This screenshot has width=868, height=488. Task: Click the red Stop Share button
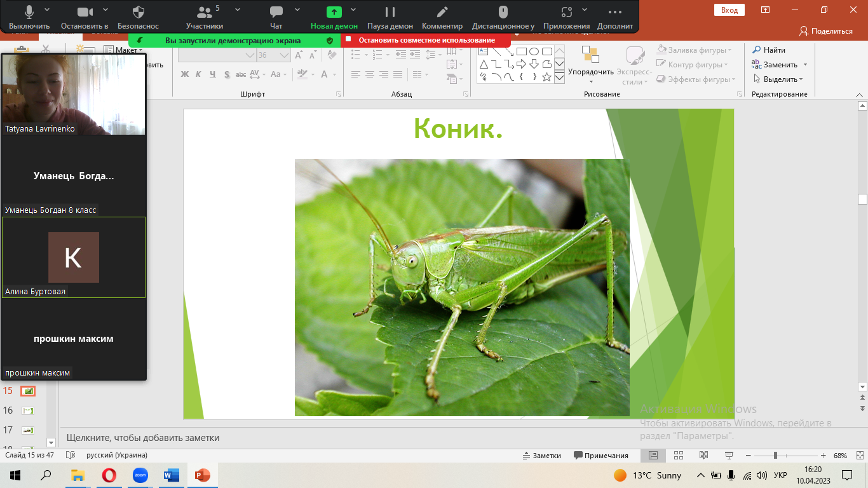coord(426,40)
